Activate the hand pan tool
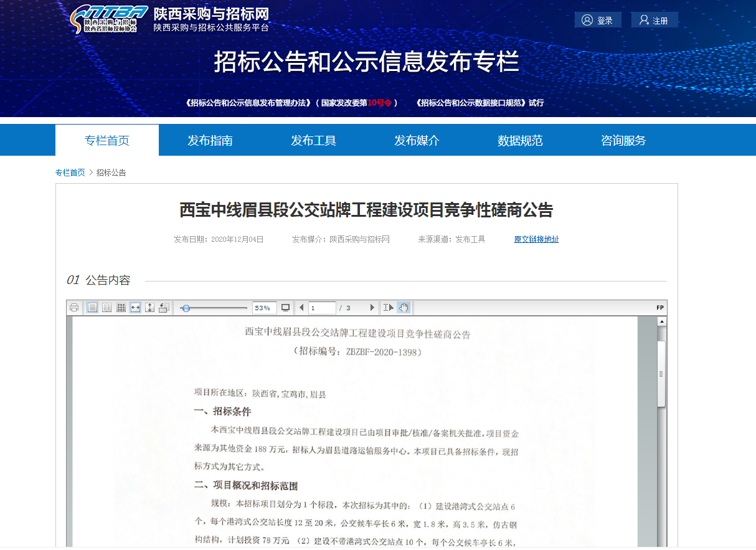 (403, 308)
